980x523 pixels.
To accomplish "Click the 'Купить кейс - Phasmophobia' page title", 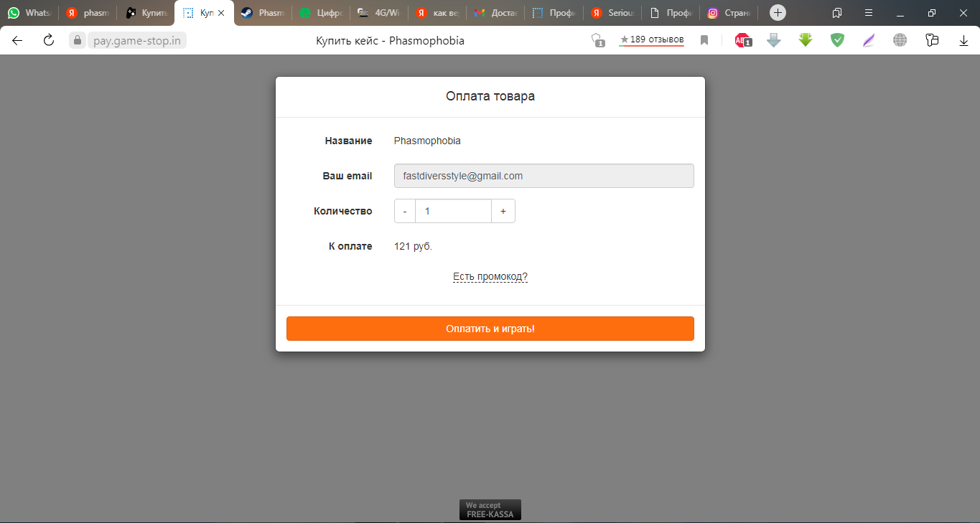I will (x=391, y=40).
